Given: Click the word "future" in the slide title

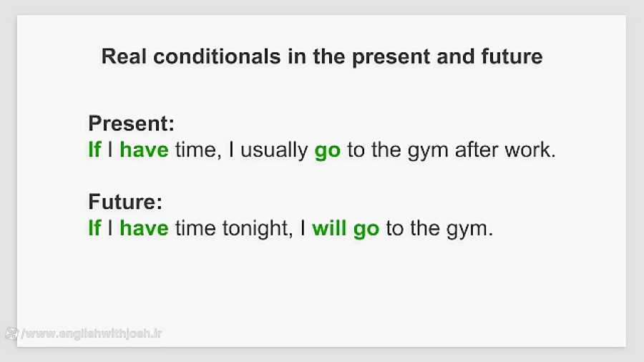Looking at the screenshot, I should click(512, 57).
